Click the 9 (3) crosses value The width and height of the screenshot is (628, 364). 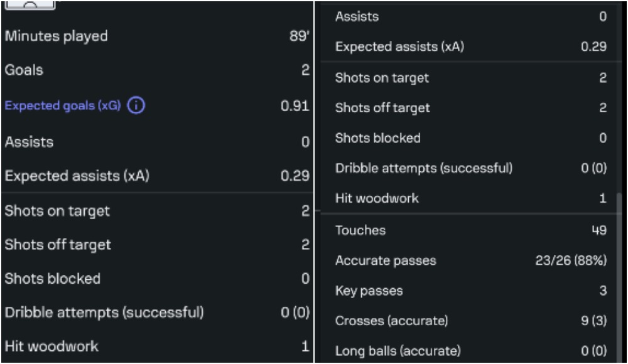pos(593,321)
